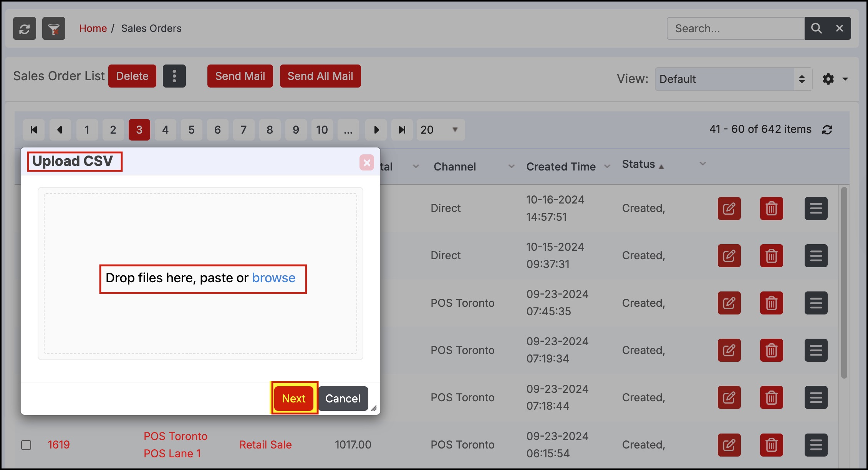The height and width of the screenshot is (470, 868).
Task: Click edit icon for the 10-16-2024 order
Action: 729,209
